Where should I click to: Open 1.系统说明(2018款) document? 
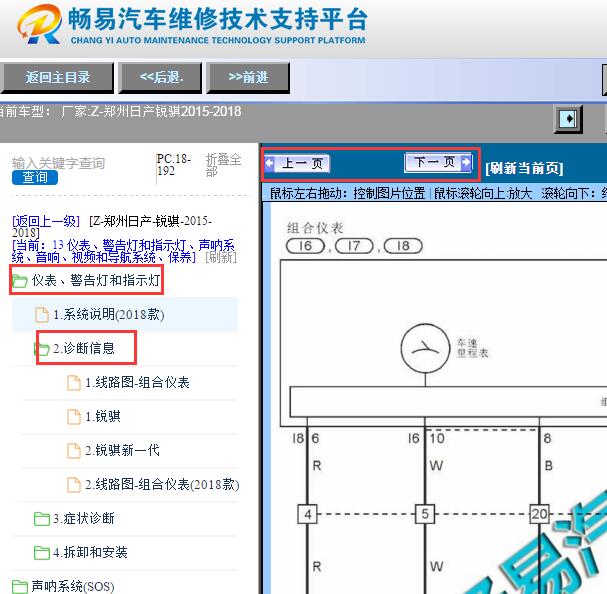(108, 315)
